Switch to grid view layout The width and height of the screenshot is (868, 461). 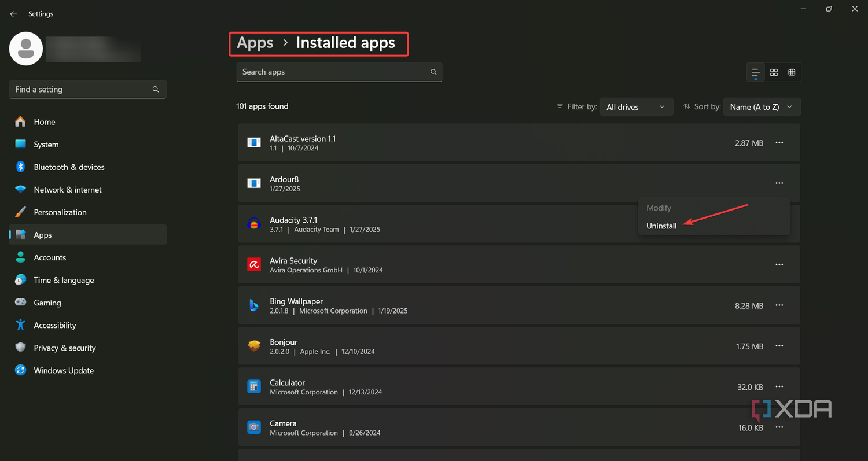click(x=774, y=72)
